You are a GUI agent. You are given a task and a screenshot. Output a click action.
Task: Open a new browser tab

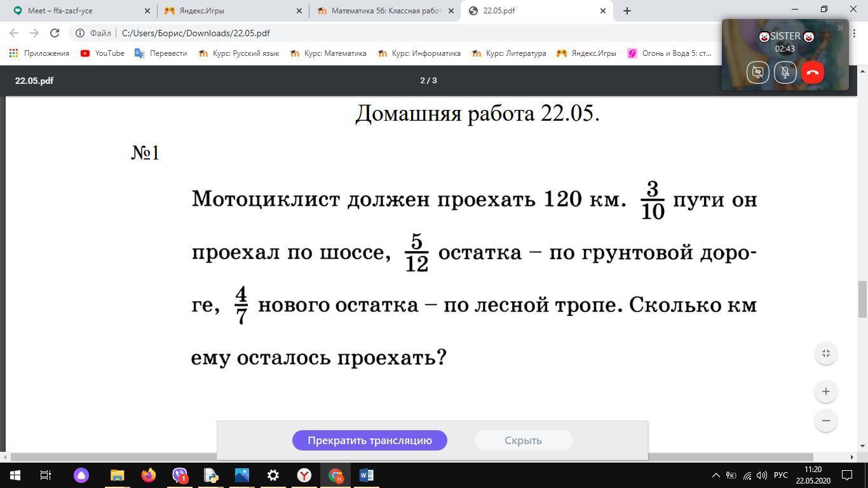(x=627, y=11)
